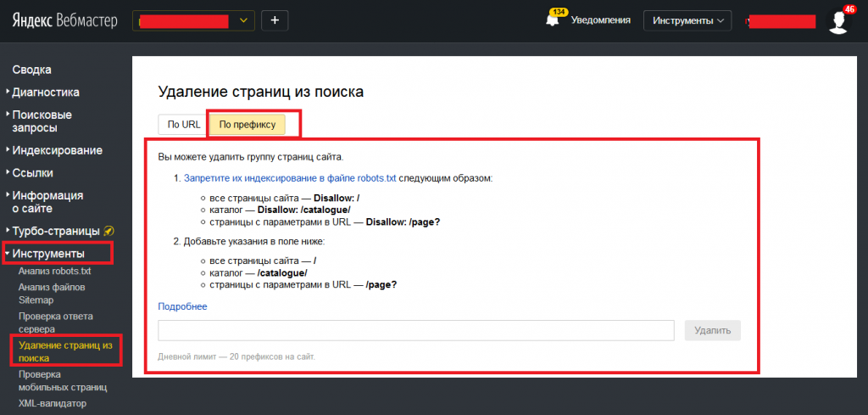This screenshot has height=415, width=868.
Task: Select the По префиксу tab
Action: (x=247, y=125)
